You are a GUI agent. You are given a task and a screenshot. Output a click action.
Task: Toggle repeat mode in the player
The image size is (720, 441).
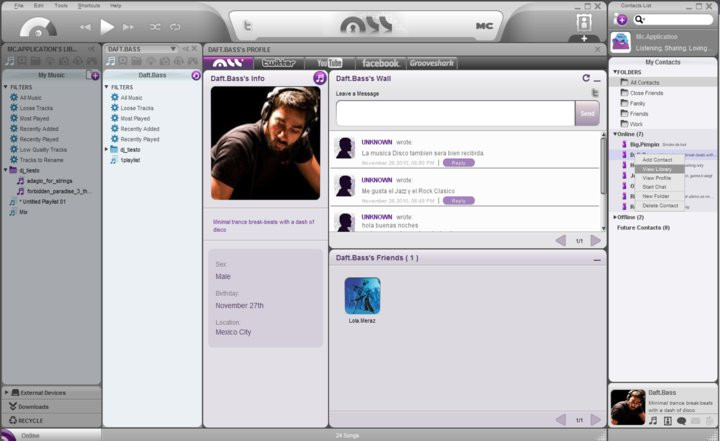pos(175,27)
